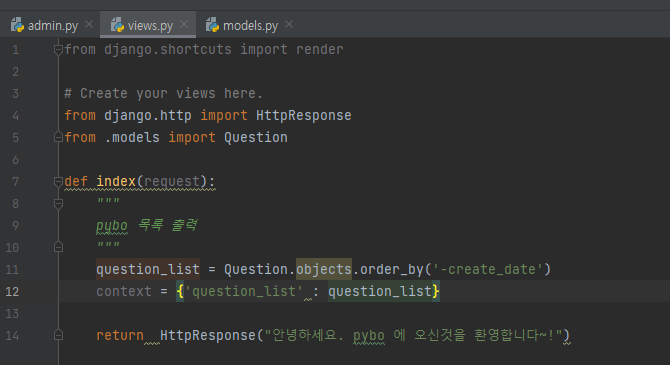Close the views.py tab
The width and height of the screenshot is (670, 365).
point(184,24)
